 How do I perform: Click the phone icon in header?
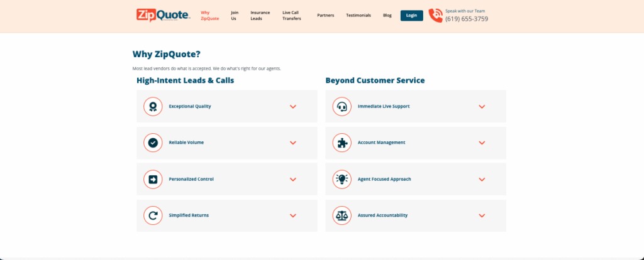[435, 15]
